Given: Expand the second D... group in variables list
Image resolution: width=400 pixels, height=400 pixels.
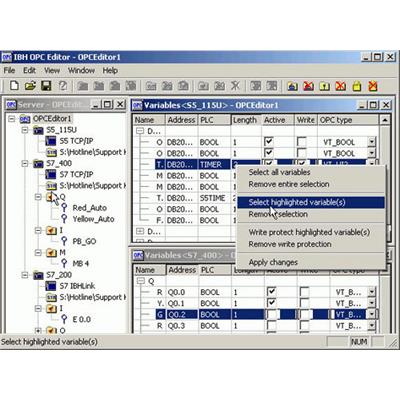Looking at the screenshot, I should (140, 231).
